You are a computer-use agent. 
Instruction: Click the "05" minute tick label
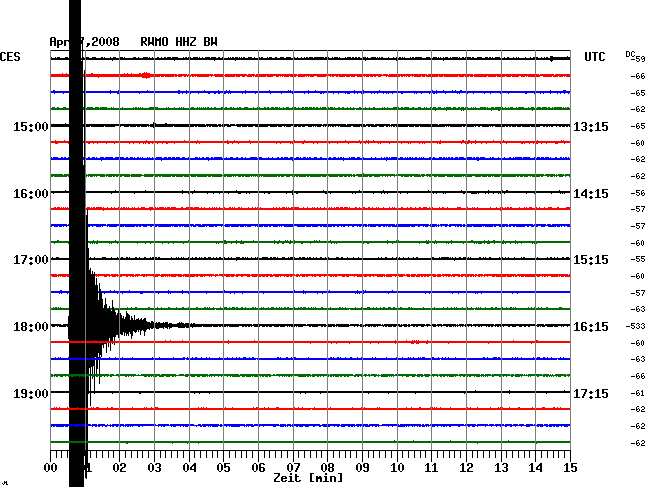pyautogui.click(x=223, y=468)
